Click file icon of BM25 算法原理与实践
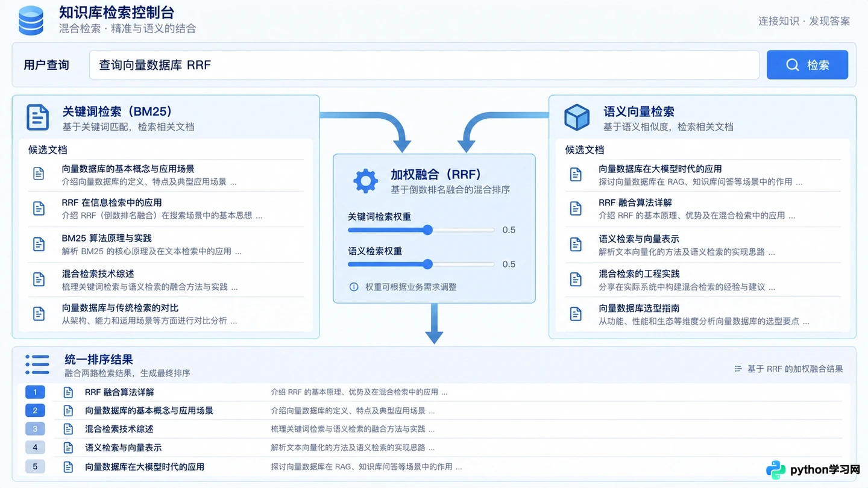 point(39,244)
